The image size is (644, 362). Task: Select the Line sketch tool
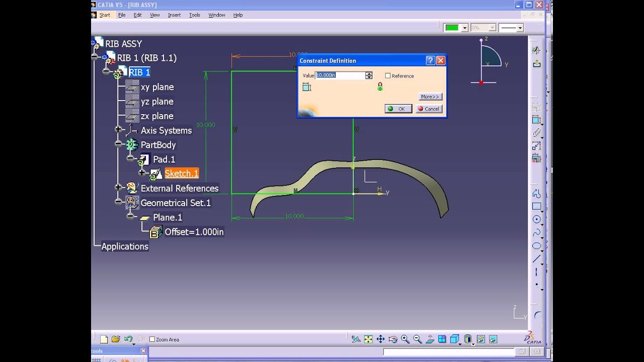coord(536,259)
